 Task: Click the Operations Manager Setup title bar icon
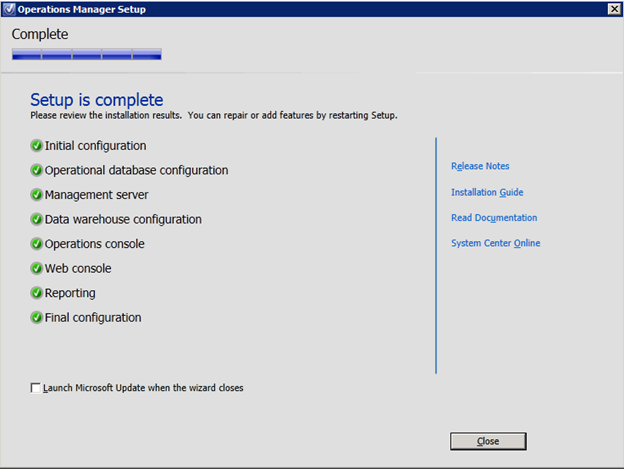click(x=8, y=9)
